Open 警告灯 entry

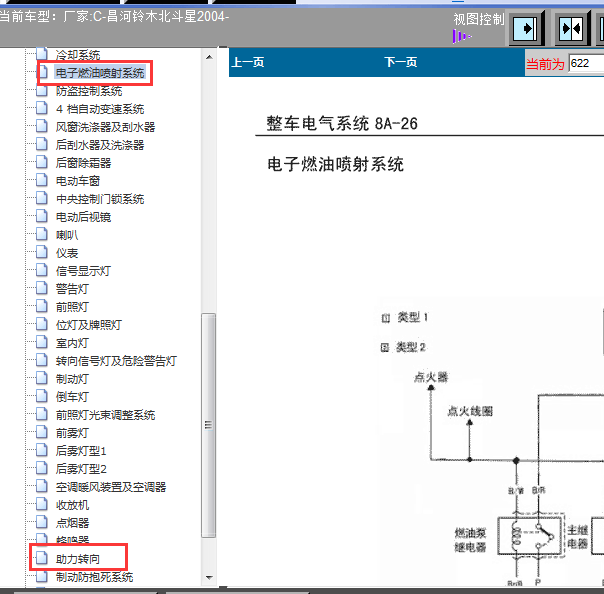(x=72, y=289)
